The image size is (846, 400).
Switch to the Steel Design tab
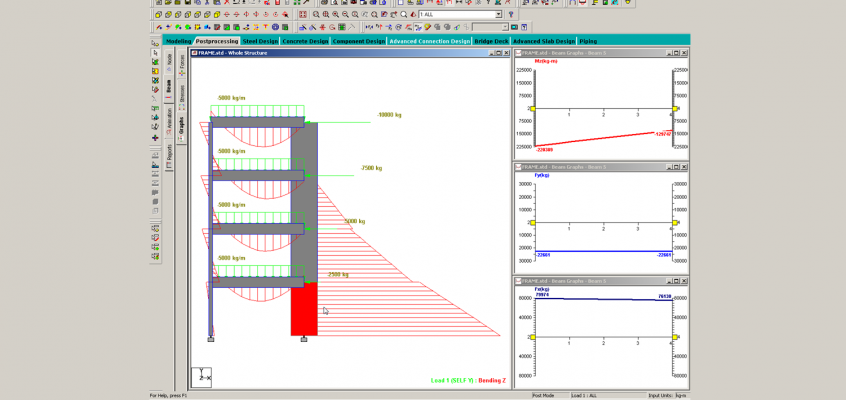[261, 41]
